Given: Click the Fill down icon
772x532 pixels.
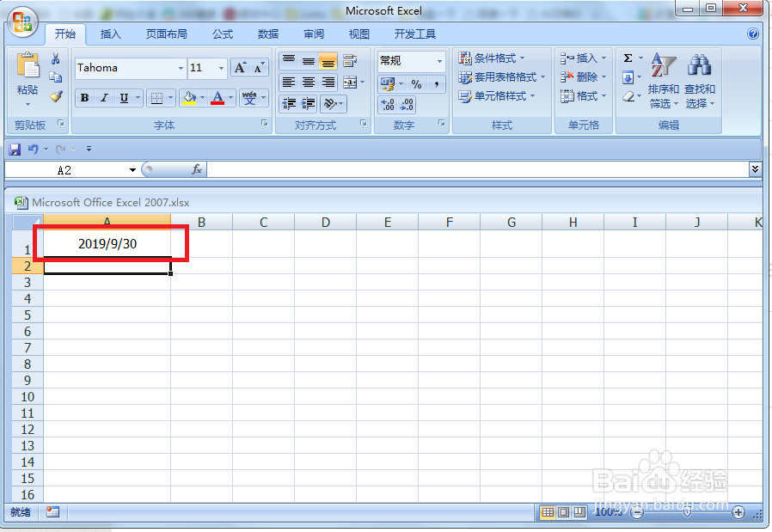Looking at the screenshot, I should 628,77.
